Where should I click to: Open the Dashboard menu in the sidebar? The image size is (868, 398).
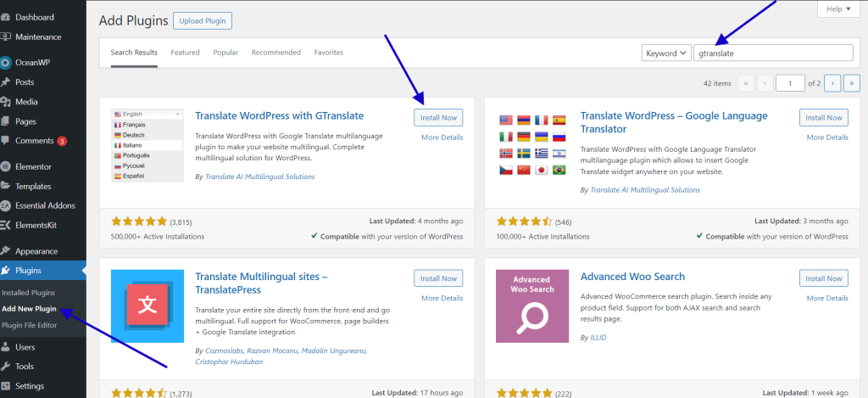click(x=34, y=17)
